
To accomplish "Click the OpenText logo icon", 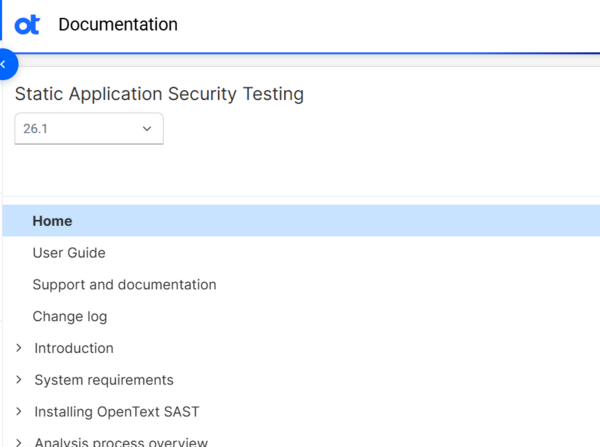I will [x=27, y=25].
